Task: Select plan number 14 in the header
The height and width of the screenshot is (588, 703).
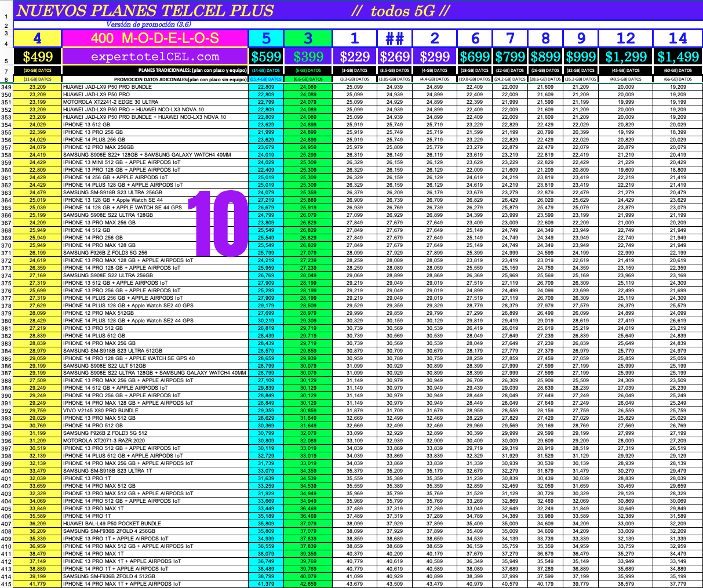Action: click(x=678, y=38)
